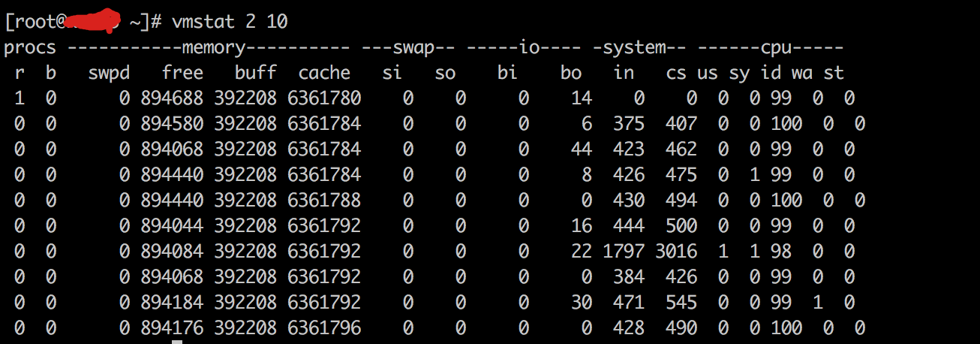
Task: Click the 'memory' section header
Action: coord(214,48)
